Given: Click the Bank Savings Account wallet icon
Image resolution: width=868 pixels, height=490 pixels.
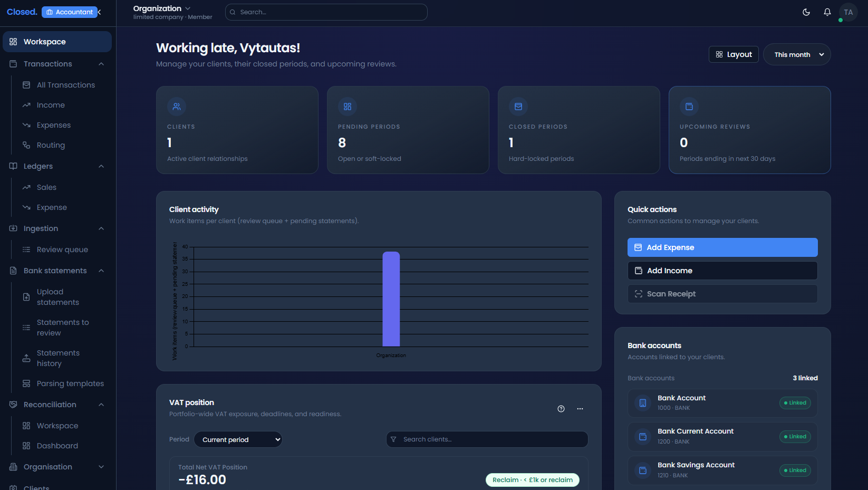Looking at the screenshot, I should click(643, 470).
